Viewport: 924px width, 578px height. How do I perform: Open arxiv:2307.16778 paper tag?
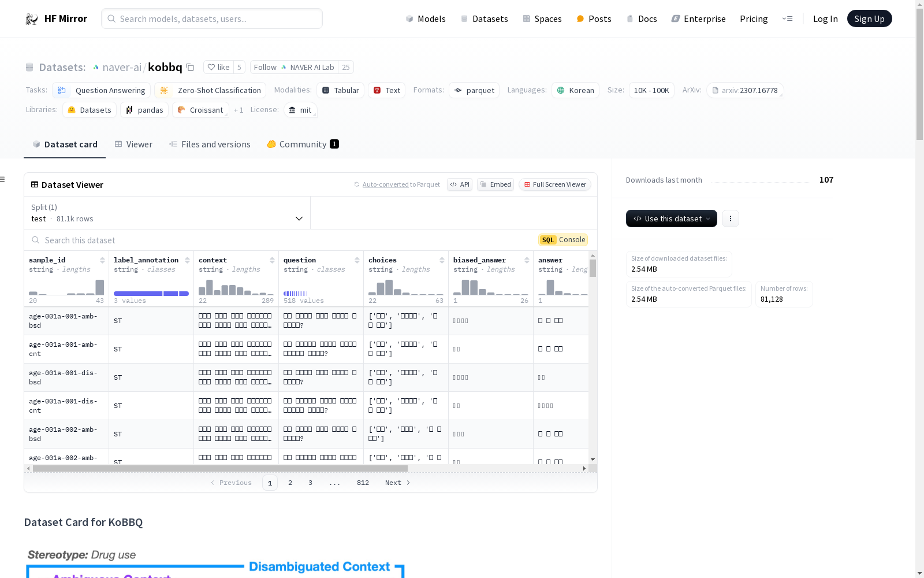[745, 90]
